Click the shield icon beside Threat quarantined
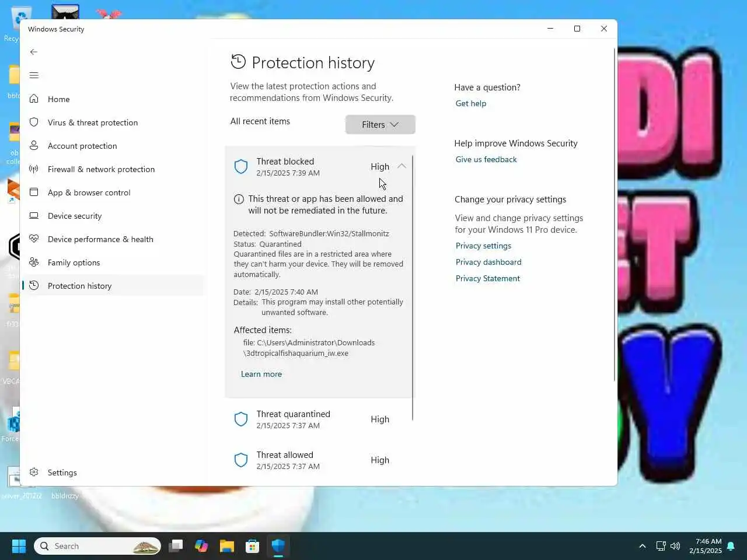 tap(241, 419)
